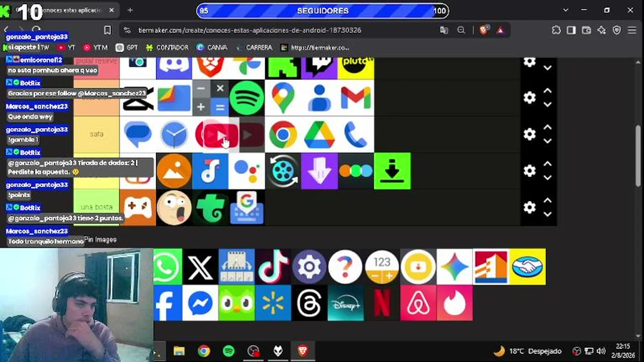Screen dimensions: 644x362
Task: Select the blue Contacts person icon
Action: click(x=319, y=98)
